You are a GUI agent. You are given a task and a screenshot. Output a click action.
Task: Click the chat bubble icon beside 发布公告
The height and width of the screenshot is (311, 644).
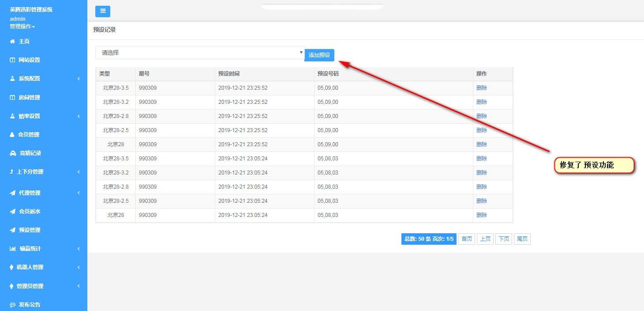[12, 305]
